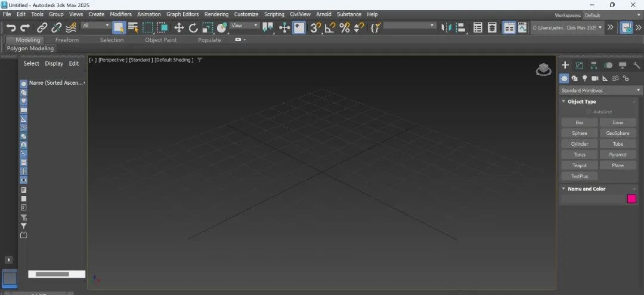Activate the Select and Uniform Scale tool

point(208,28)
